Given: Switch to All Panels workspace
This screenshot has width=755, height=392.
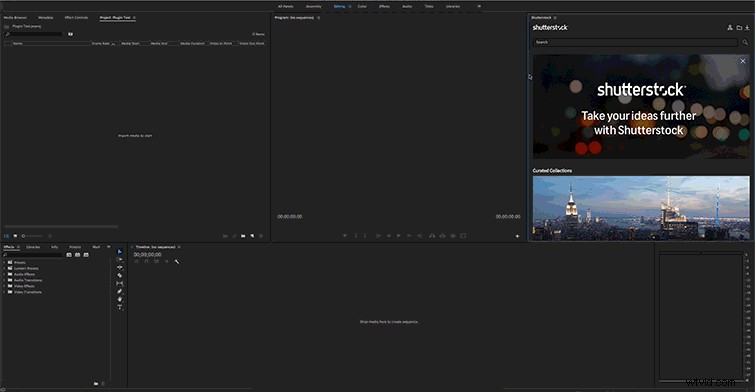Looking at the screenshot, I should coord(286,6).
